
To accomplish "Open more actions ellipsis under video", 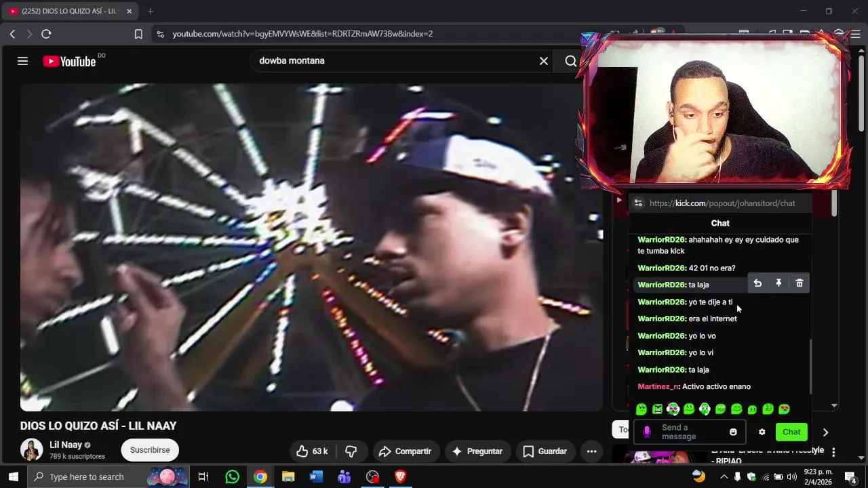I will (591, 451).
